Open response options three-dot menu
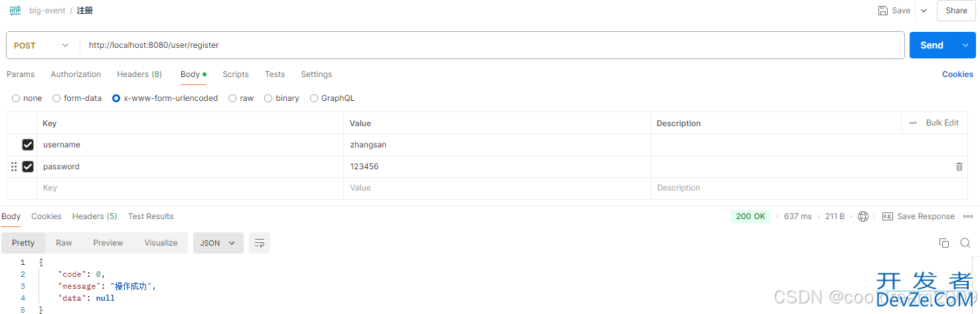 point(968,216)
